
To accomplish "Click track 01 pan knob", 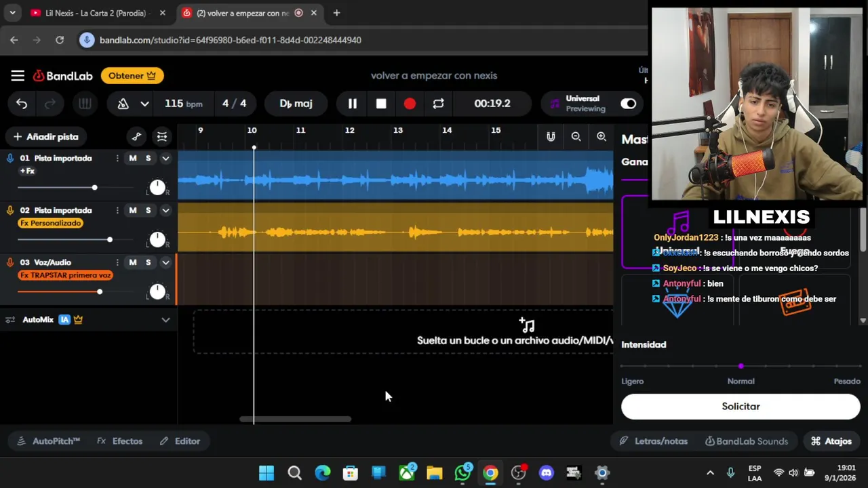I will pos(157,188).
